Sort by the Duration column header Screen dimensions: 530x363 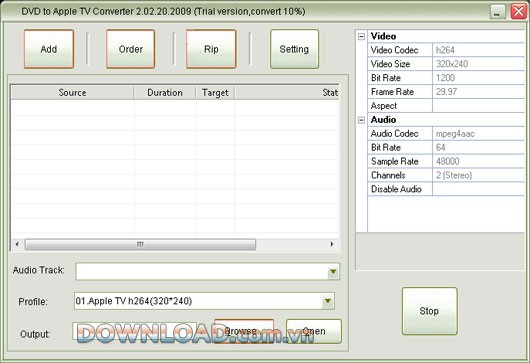pos(165,93)
